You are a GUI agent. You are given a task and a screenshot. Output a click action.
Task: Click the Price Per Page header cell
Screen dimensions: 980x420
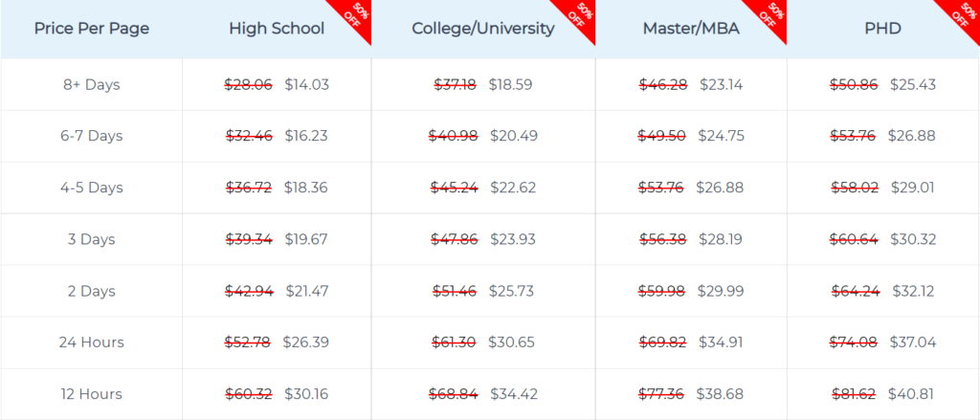point(92,29)
